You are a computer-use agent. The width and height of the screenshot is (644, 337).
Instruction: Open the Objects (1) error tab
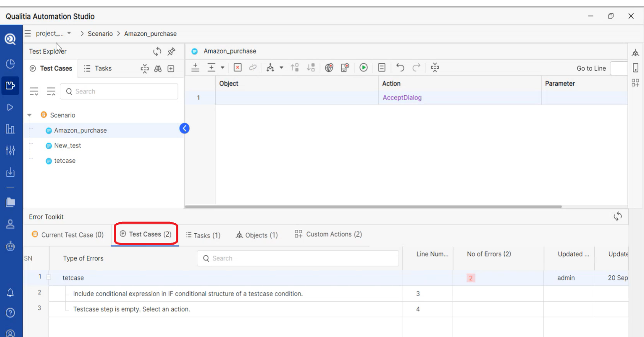[x=257, y=235]
